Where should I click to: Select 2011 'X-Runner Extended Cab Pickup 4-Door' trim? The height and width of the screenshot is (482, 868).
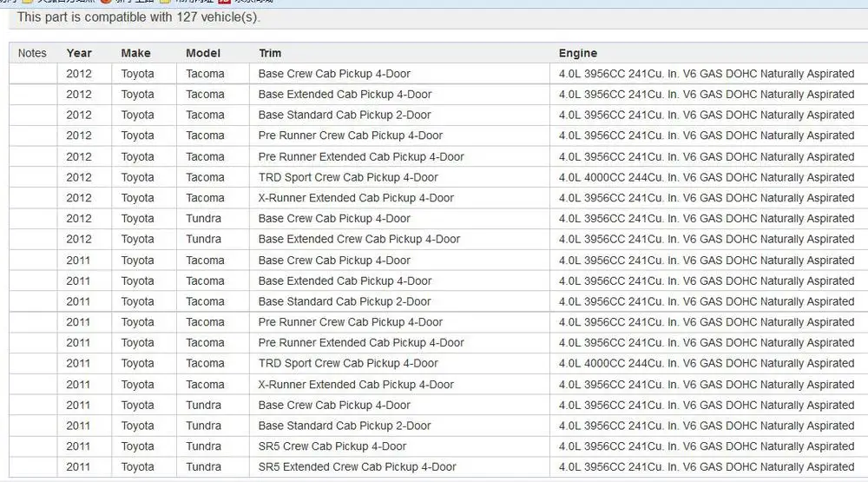click(x=356, y=385)
